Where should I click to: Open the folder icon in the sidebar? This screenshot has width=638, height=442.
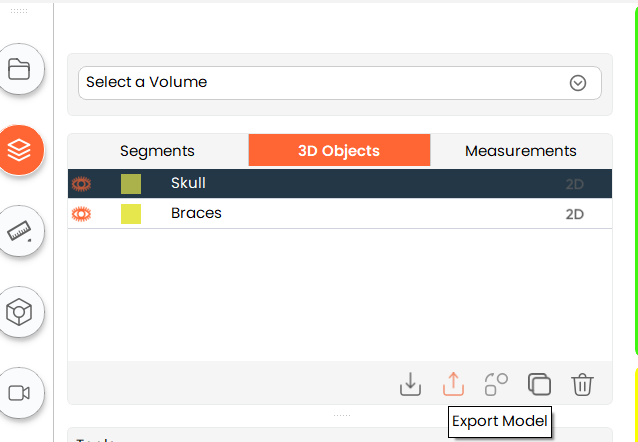point(19,70)
